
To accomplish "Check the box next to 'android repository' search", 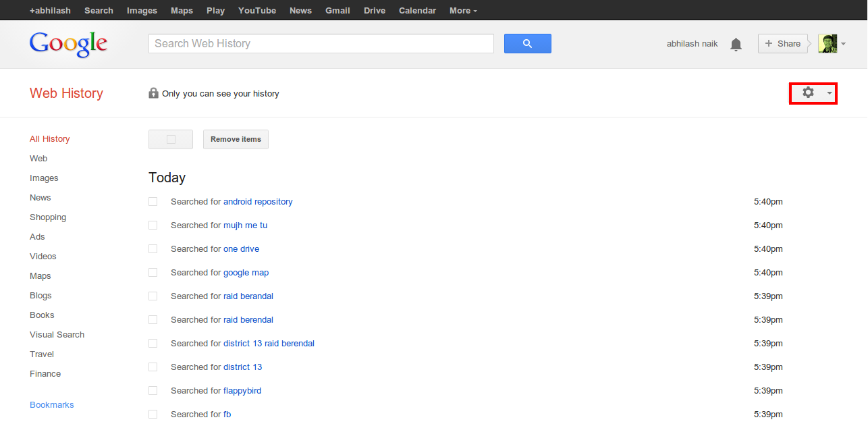I will (x=153, y=201).
